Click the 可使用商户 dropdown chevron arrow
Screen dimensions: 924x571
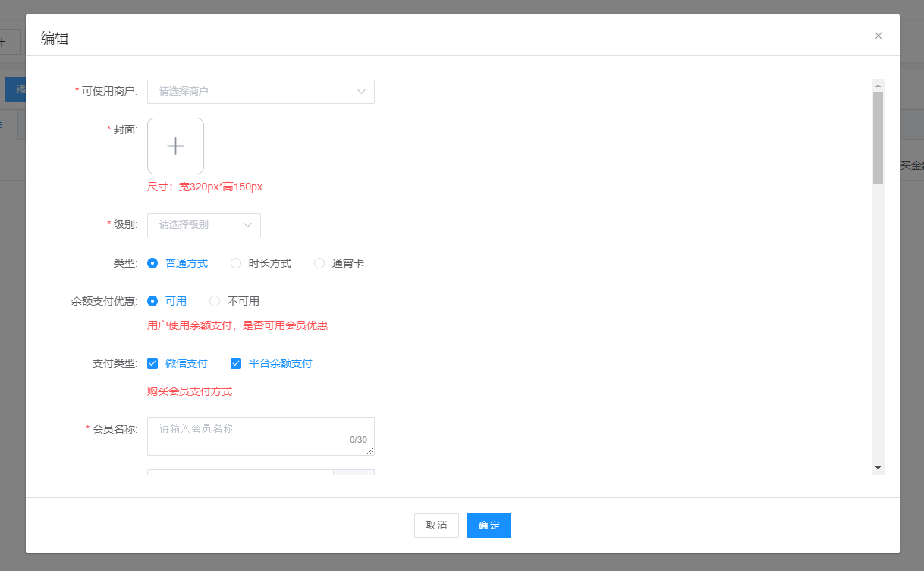coord(361,92)
